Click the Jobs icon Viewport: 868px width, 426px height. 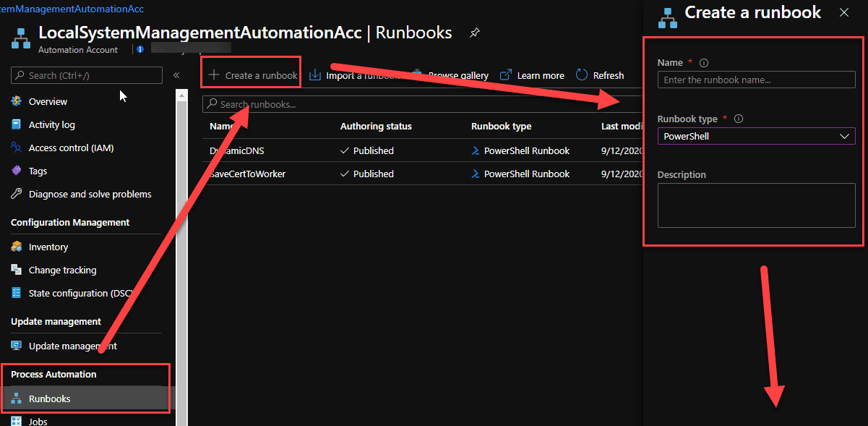pos(17,421)
